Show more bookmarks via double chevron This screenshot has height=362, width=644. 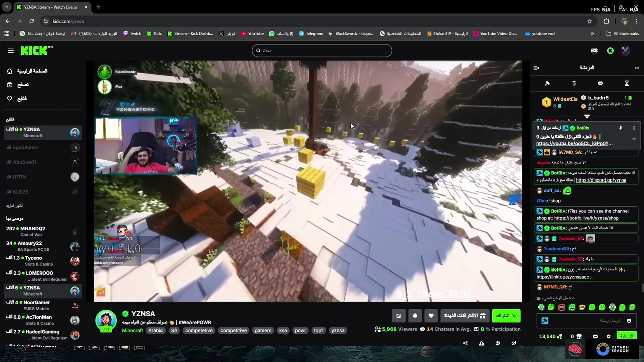[x=592, y=34]
